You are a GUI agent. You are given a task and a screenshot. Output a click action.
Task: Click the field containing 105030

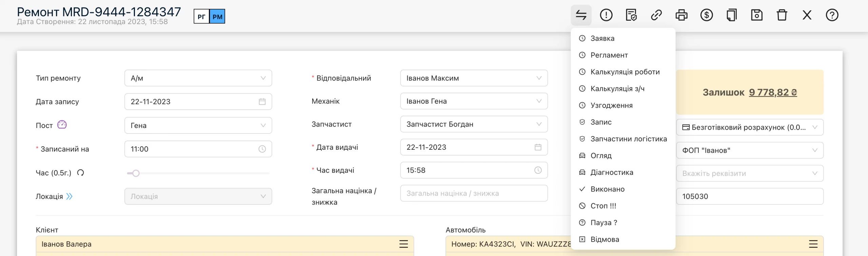[x=750, y=196]
